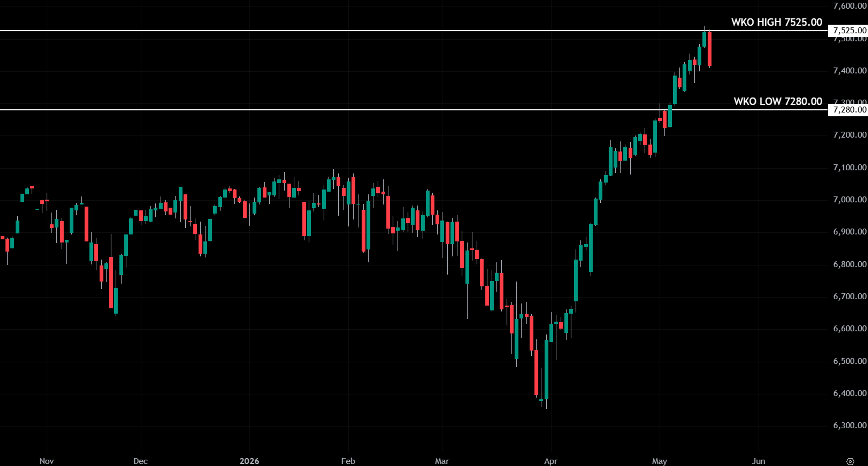Click the Feb label on time axis
Image resolution: width=868 pixels, height=466 pixels.
click(x=348, y=461)
